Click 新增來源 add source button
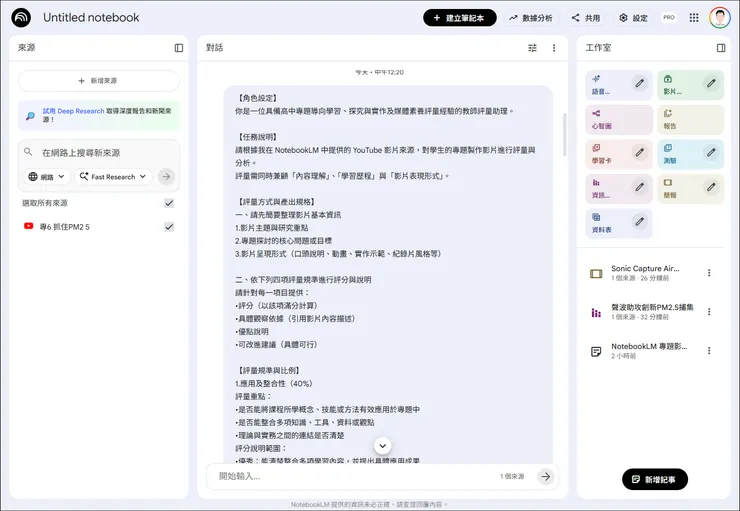Image resolution: width=740 pixels, height=511 pixels. click(99, 81)
